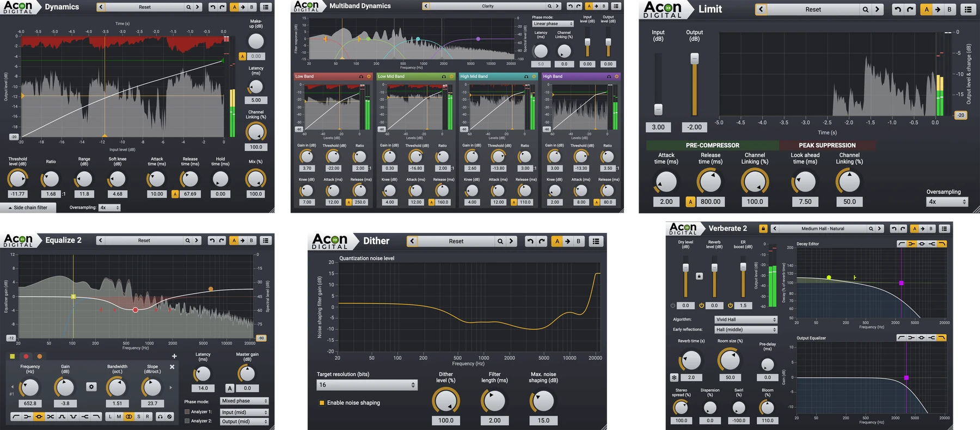Image resolution: width=980 pixels, height=430 pixels.
Task: Redo change in Dither plugin
Action: (542, 241)
